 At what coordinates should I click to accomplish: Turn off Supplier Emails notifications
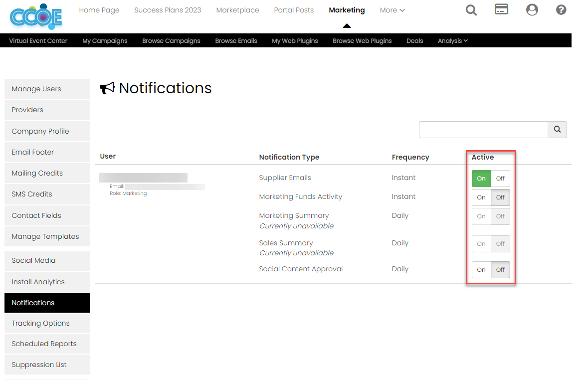pyautogui.click(x=500, y=178)
